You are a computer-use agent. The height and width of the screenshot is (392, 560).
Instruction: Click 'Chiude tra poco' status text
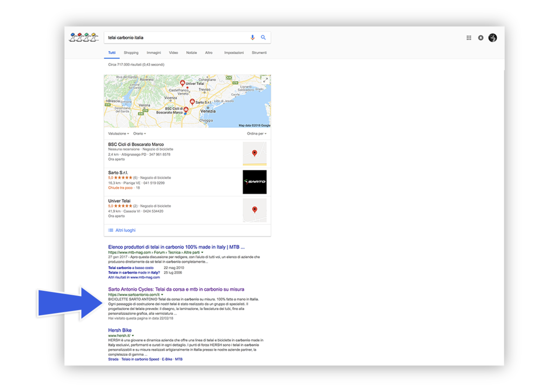pyautogui.click(x=120, y=188)
